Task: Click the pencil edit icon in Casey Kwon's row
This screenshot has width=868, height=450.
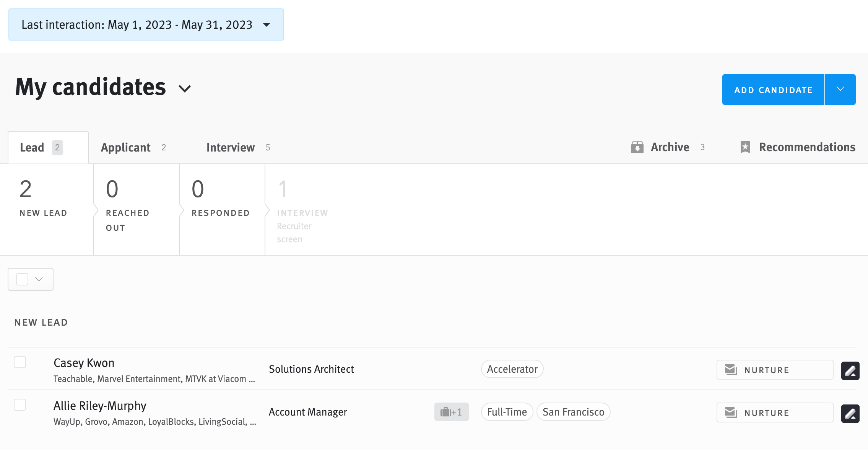Action: 850,370
